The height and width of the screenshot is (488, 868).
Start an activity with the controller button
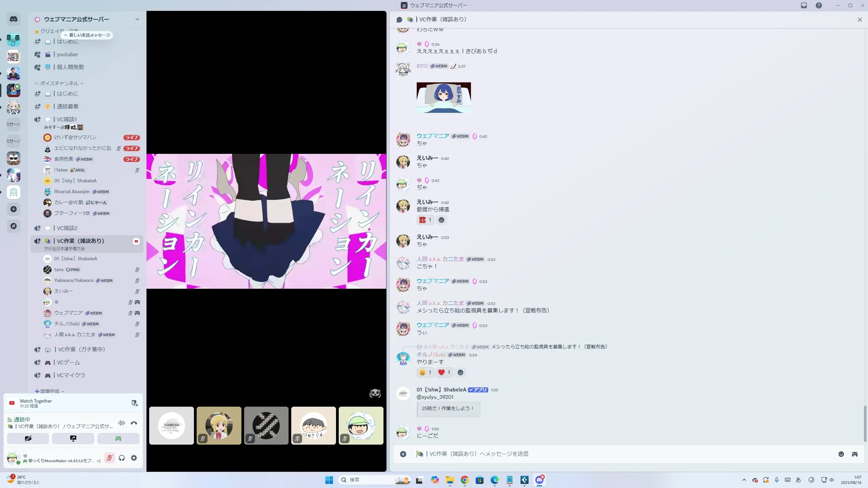(118, 439)
